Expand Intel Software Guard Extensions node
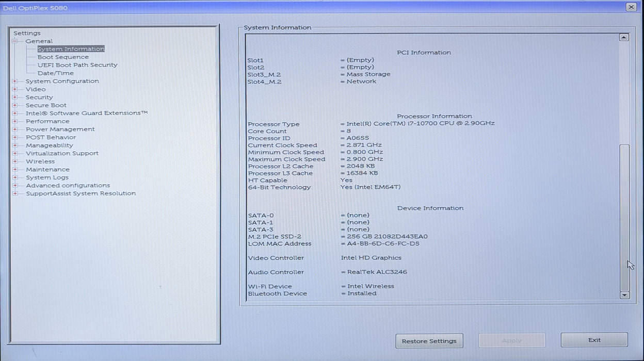The image size is (644, 361). coord(15,113)
